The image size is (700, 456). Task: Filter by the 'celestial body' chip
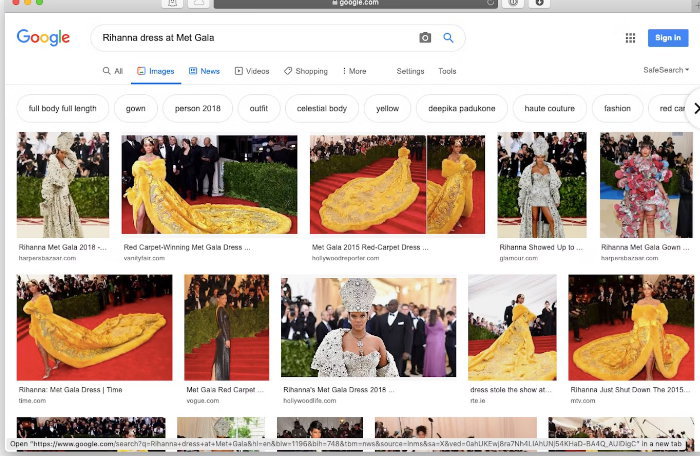click(322, 108)
